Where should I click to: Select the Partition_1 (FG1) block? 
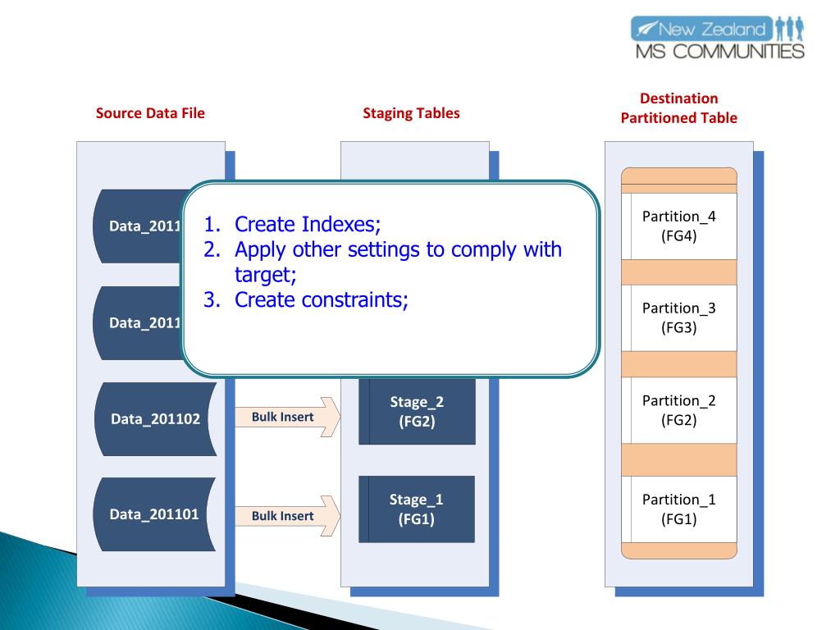(x=678, y=509)
